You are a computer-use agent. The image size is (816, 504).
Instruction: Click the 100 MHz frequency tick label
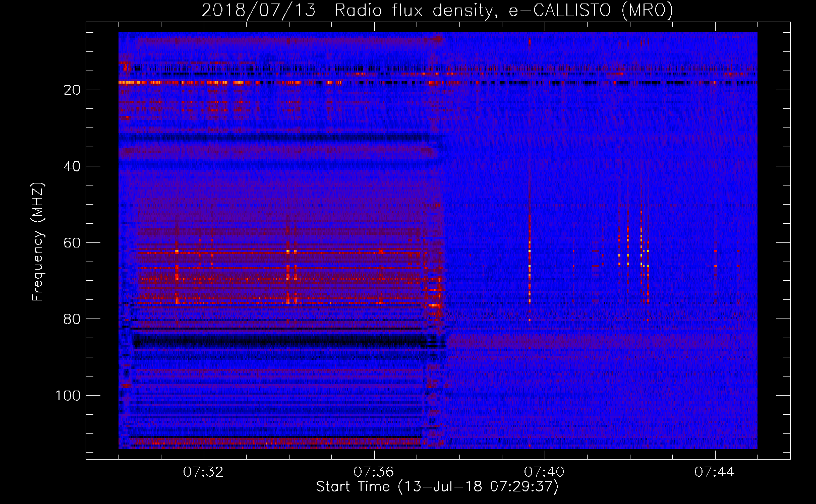click(x=68, y=396)
